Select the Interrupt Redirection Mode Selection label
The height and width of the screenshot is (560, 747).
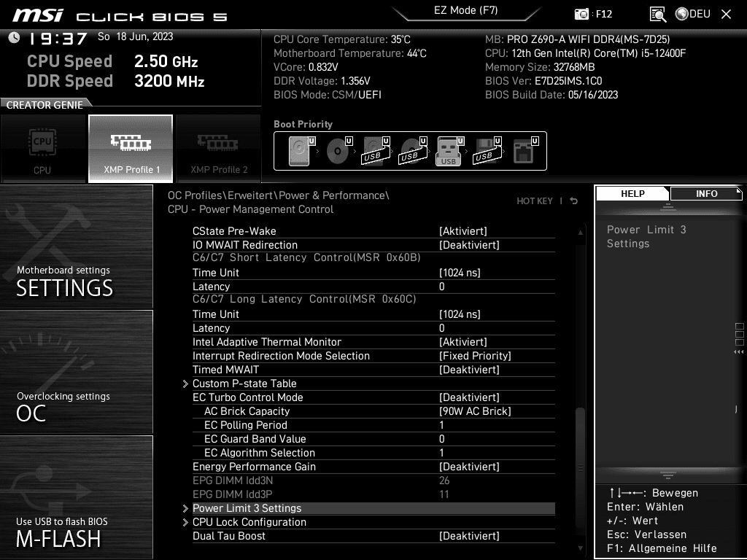281,356
